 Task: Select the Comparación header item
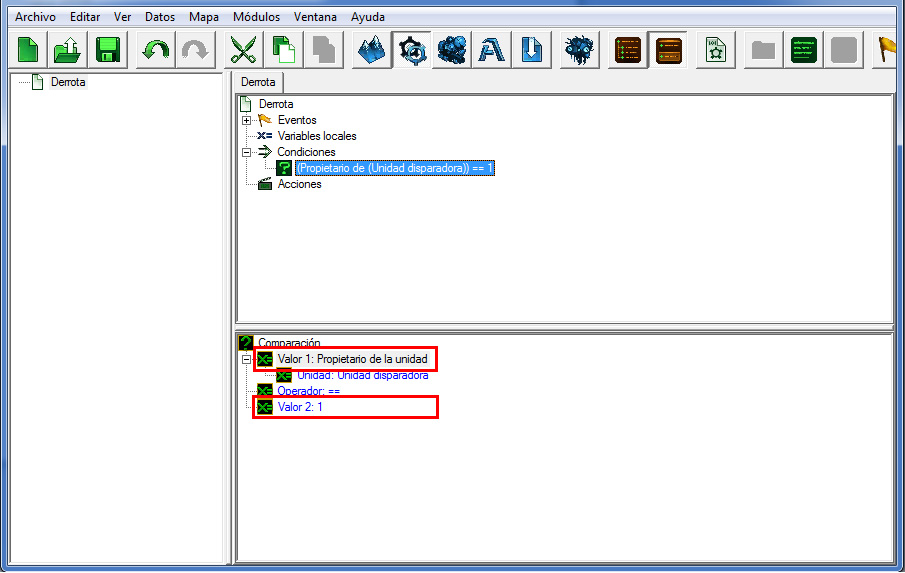(289, 342)
